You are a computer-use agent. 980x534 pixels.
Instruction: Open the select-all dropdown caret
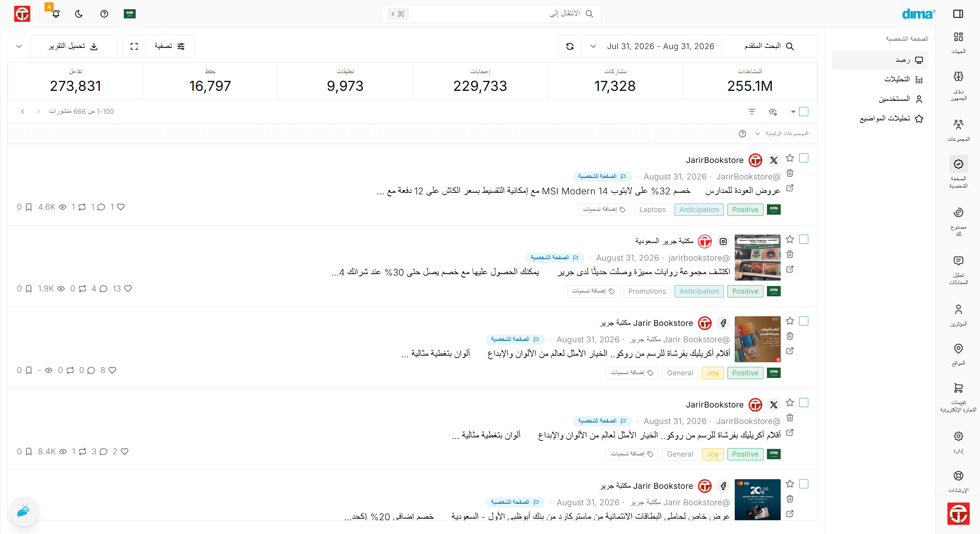[793, 112]
